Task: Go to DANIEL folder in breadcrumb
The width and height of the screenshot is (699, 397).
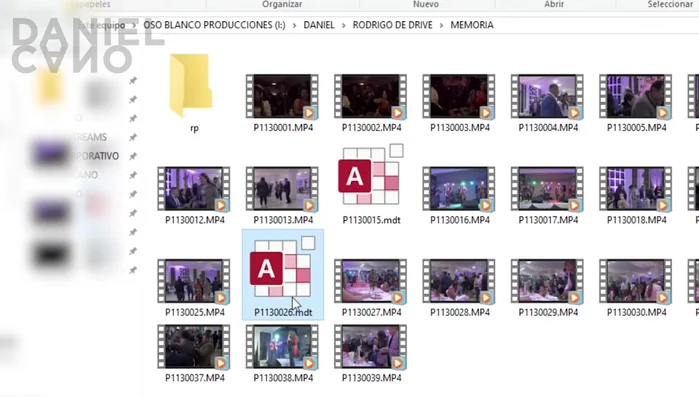Action: point(319,25)
